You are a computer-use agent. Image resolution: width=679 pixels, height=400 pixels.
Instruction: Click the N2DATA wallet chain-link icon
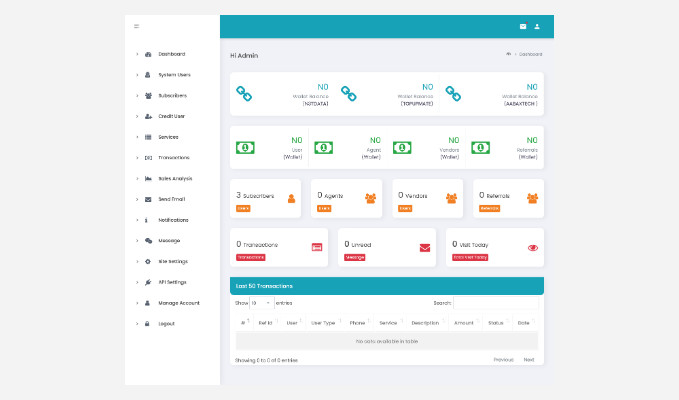[x=244, y=93]
